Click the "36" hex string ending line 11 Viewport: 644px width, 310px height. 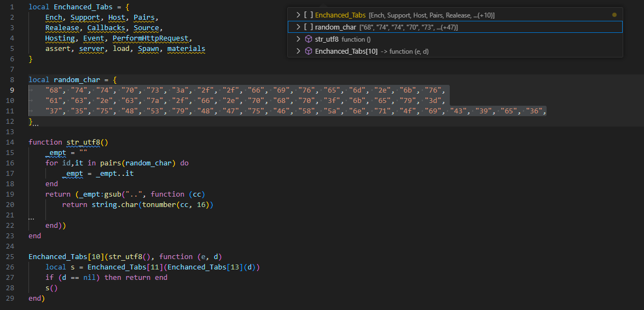coord(534,111)
